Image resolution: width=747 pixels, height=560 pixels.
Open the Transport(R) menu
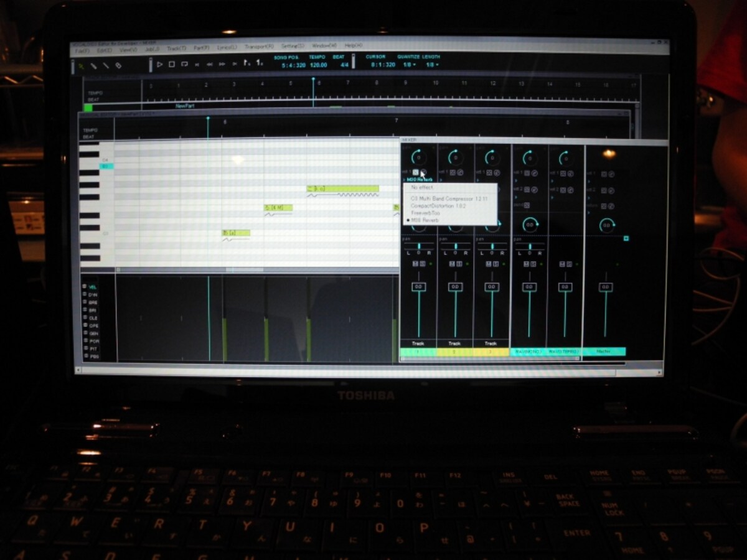pos(260,47)
